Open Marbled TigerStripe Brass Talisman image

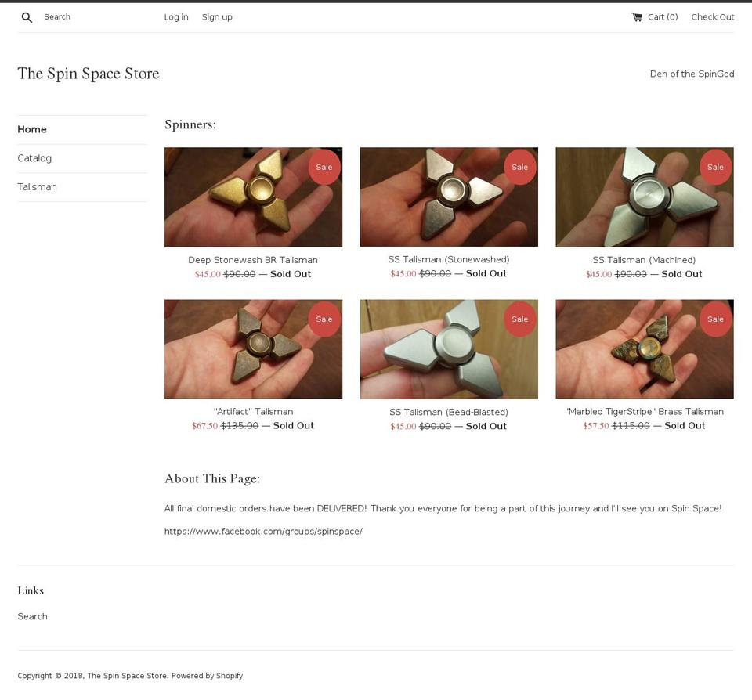click(x=645, y=349)
